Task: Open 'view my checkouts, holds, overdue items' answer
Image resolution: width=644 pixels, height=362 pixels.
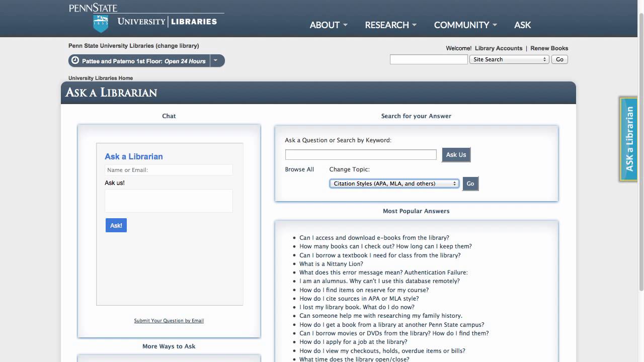Action: [x=382, y=351]
